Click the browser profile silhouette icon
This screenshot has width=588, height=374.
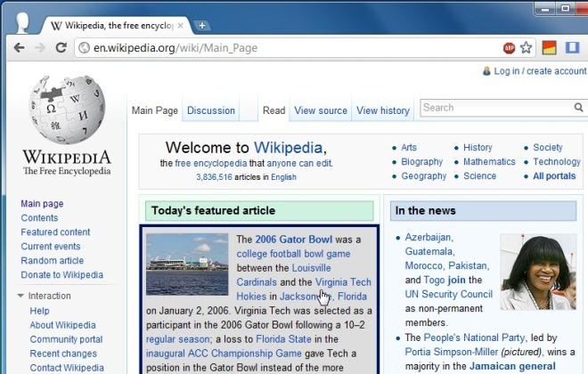point(22,23)
